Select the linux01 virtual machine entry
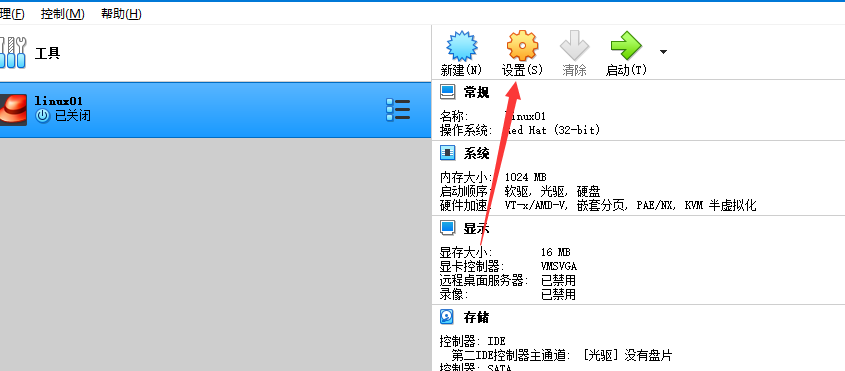This screenshot has height=371, width=845. tap(216, 109)
